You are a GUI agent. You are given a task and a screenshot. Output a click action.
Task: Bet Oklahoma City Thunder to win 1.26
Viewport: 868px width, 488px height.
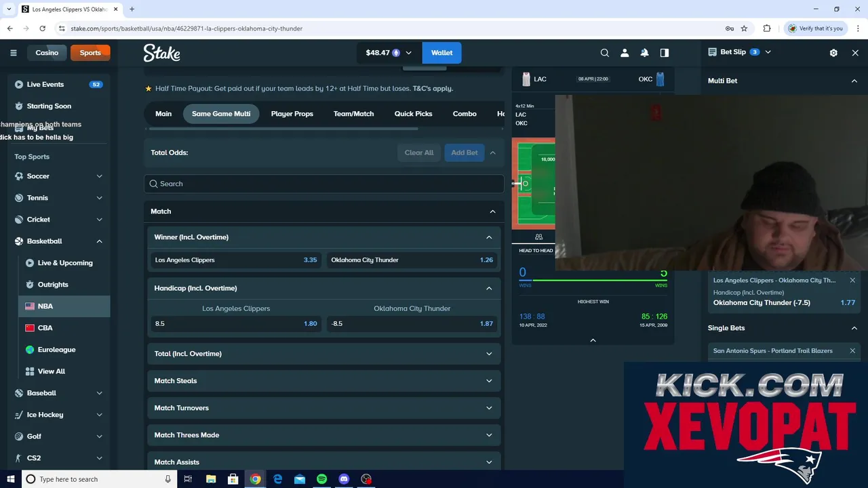coord(412,260)
